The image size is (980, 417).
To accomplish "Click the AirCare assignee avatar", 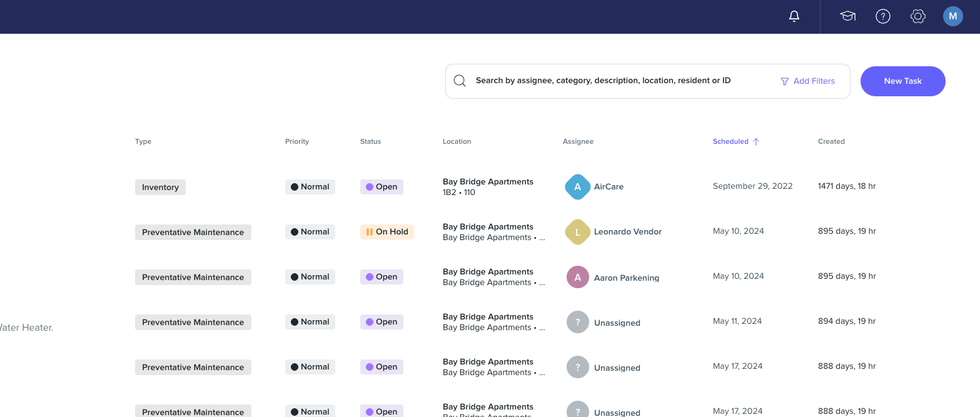I will 578,187.
